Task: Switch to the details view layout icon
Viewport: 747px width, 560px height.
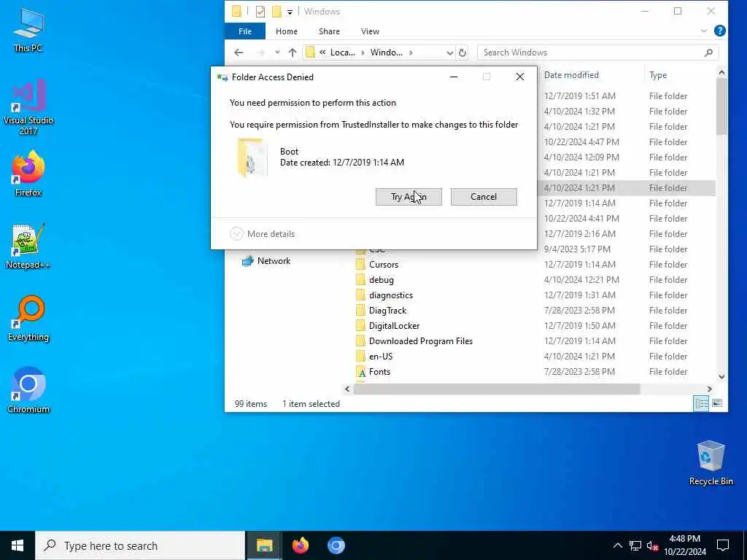Action: pyautogui.click(x=701, y=403)
